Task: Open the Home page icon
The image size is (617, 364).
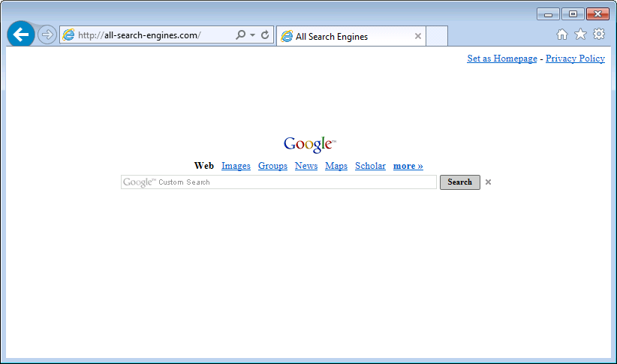Action: [562, 35]
